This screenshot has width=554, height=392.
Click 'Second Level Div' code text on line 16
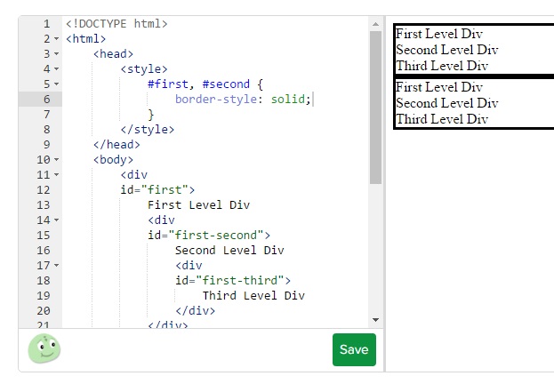[229, 251]
